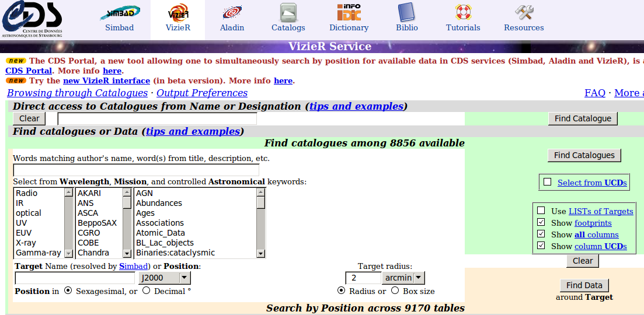Click down arrow of Mission list scrollbar

127,254
